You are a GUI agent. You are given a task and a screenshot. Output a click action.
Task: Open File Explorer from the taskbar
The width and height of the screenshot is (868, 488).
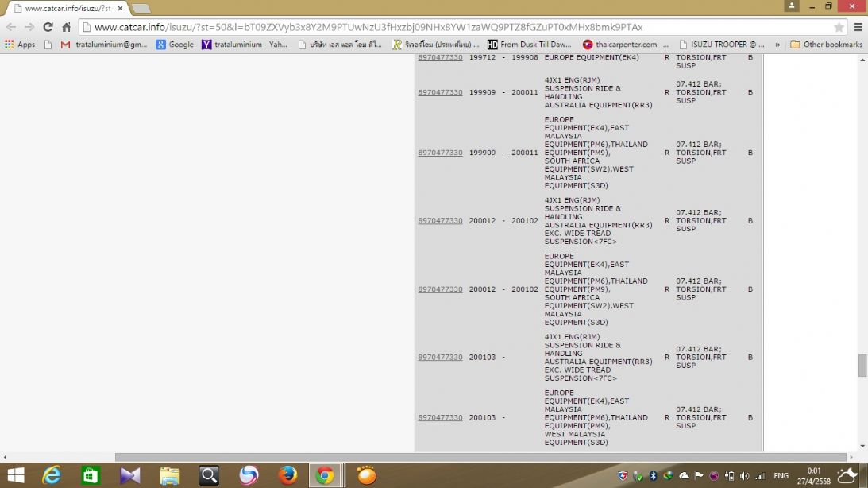click(169, 475)
